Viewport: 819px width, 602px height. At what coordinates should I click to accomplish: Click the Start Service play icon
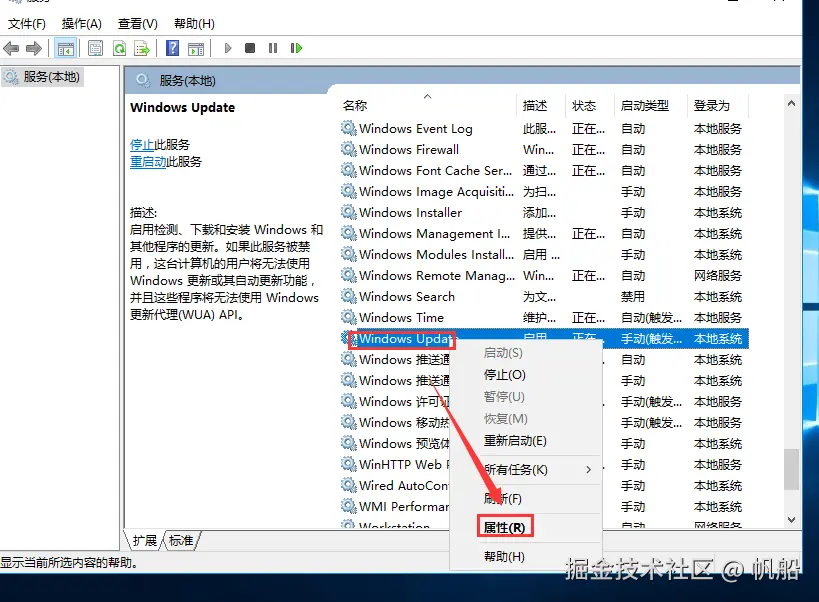pos(228,48)
